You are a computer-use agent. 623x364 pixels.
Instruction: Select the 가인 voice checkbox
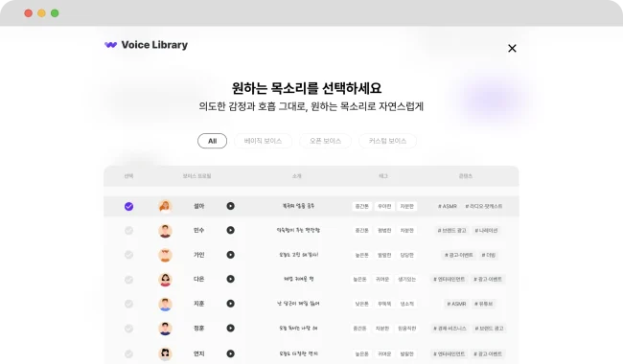point(128,255)
